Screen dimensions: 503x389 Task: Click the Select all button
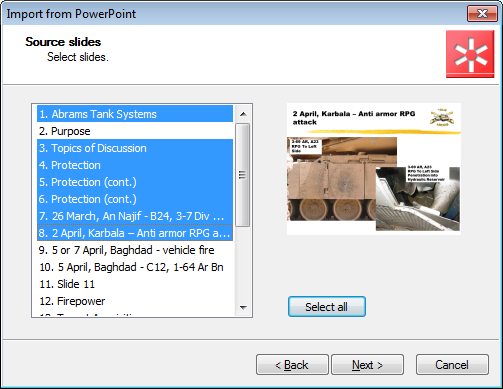pos(327,307)
